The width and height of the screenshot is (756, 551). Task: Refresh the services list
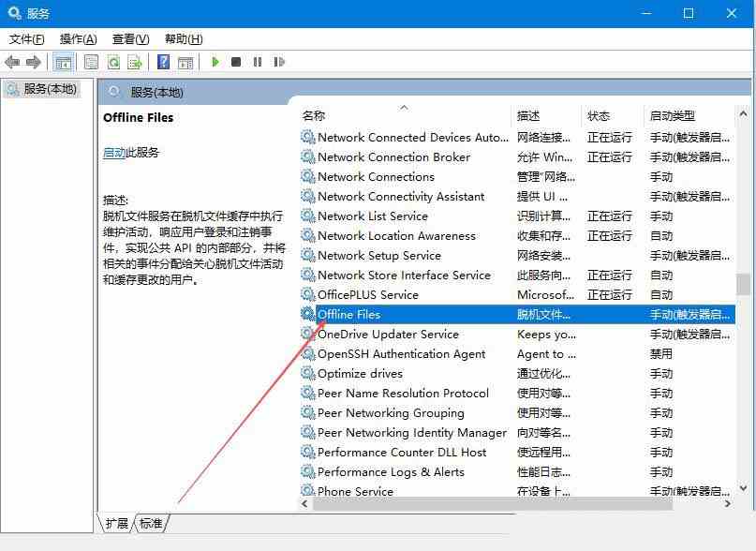click(x=113, y=62)
